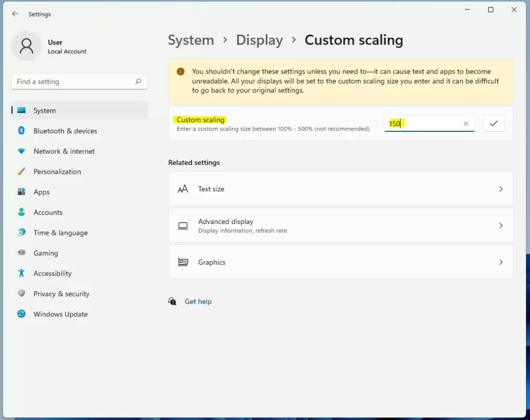Open Accessibility settings
This screenshot has height=420, width=530.
click(x=79, y=273)
